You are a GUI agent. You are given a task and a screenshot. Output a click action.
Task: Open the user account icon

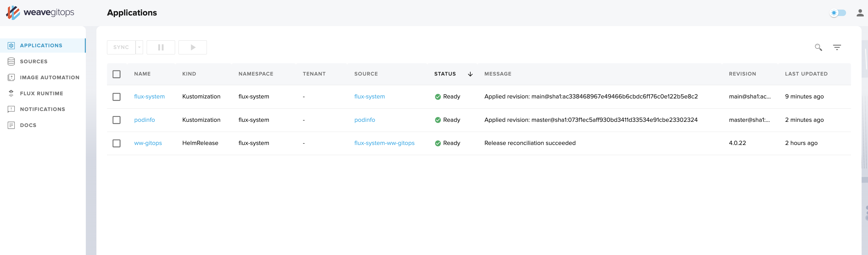(x=860, y=13)
